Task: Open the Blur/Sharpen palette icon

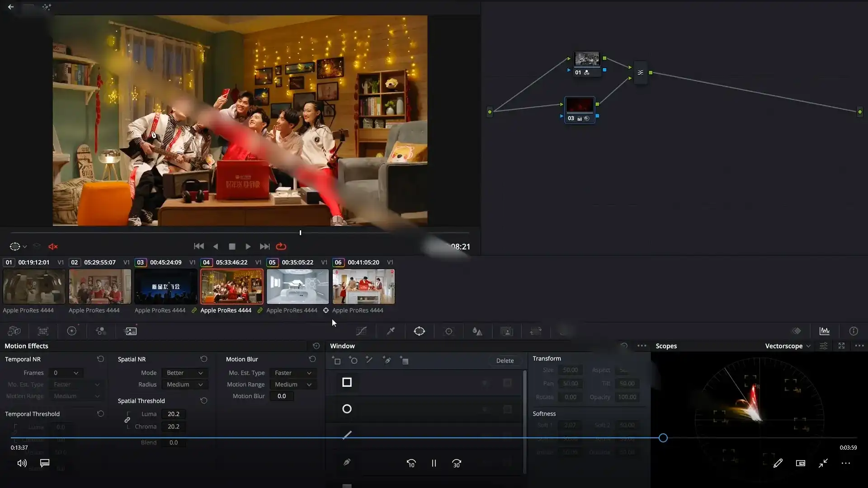Action: click(x=477, y=331)
